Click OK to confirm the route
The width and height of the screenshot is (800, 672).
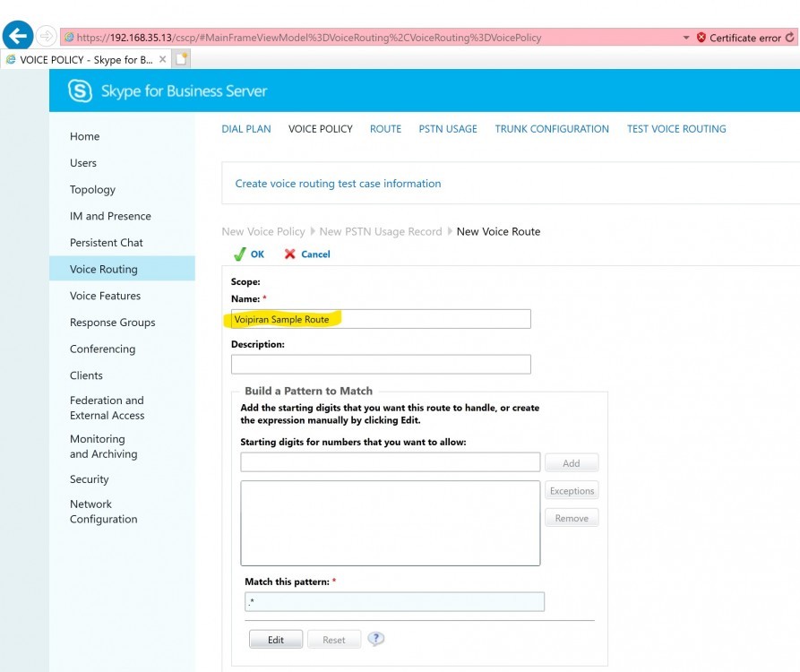coord(249,254)
